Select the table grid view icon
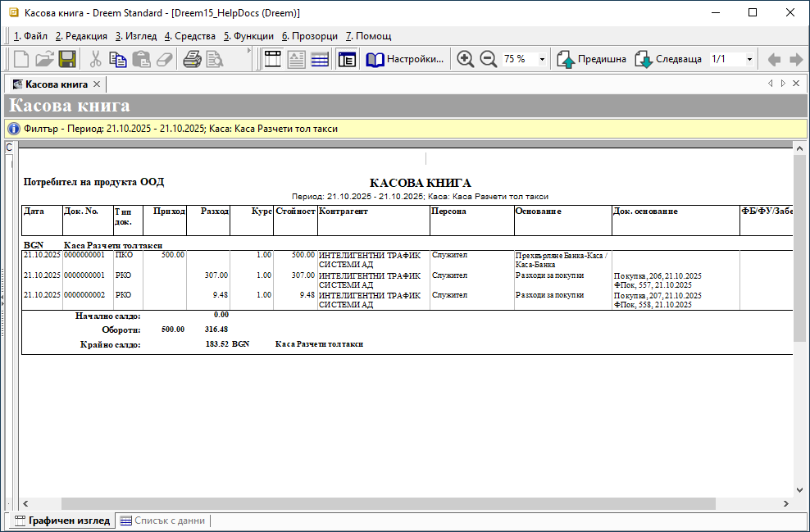This screenshot has width=810, height=532. tap(272, 59)
